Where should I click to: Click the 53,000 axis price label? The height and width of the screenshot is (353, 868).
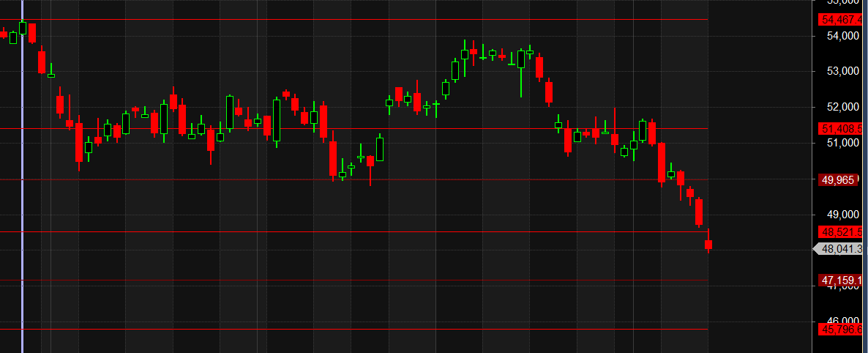coord(842,71)
